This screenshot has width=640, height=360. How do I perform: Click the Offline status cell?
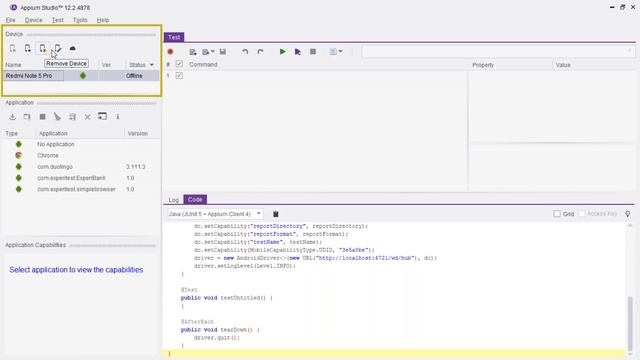(134, 76)
